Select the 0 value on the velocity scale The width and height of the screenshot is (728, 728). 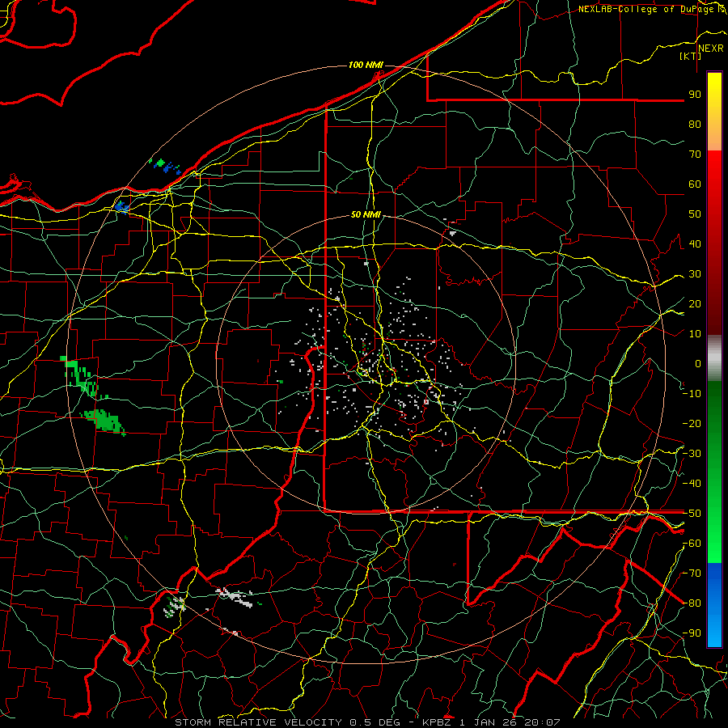(x=698, y=363)
